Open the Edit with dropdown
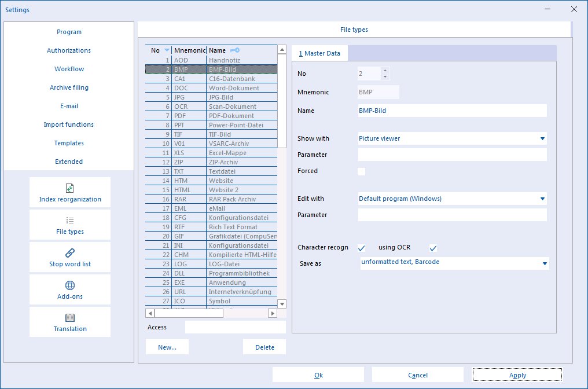This screenshot has height=389, width=588. pyautogui.click(x=542, y=199)
